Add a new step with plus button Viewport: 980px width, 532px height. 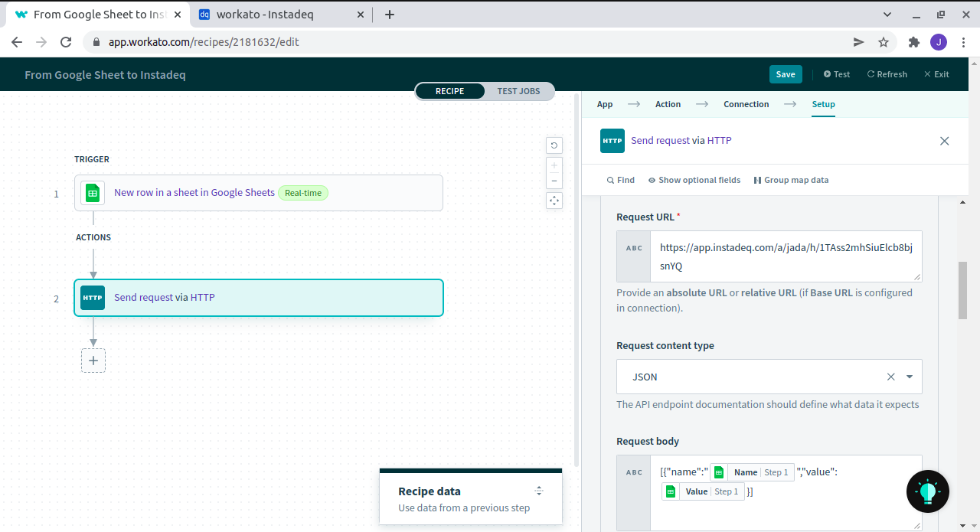point(93,361)
